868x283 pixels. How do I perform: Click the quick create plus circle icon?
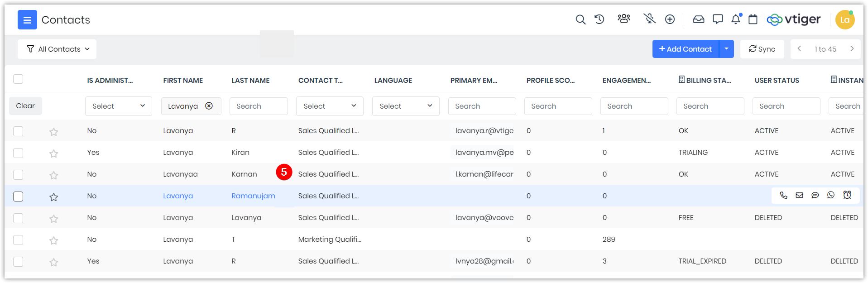(x=670, y=19)
